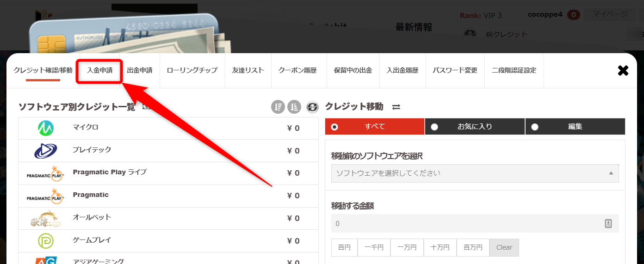Click the 百万円 amount button

pos(473,247)
